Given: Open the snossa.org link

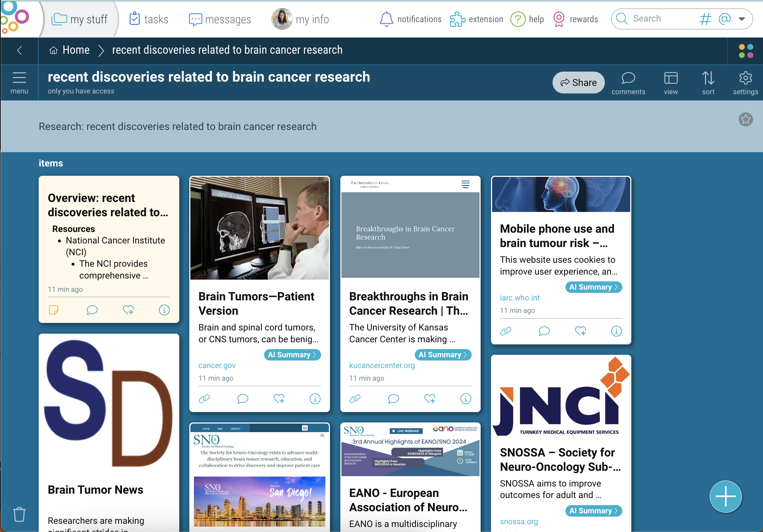Looking at the screenshot, I should point(519,522).
